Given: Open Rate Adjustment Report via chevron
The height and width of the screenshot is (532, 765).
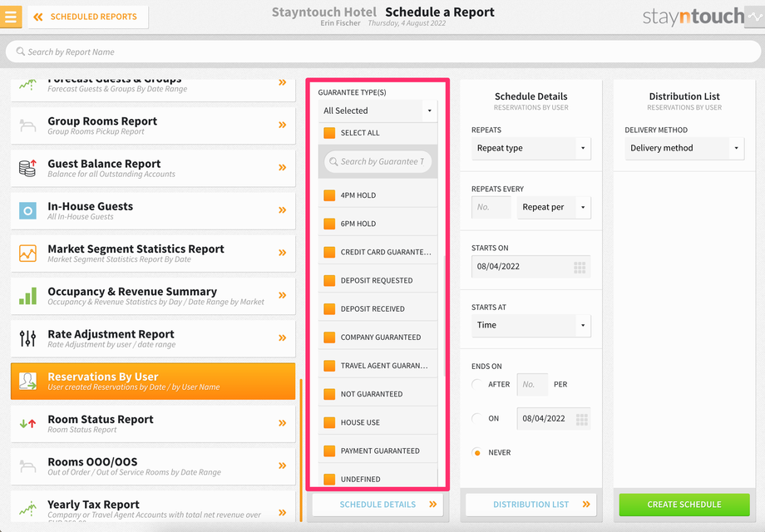Looking at the screenshot, I should pos(282,337).
